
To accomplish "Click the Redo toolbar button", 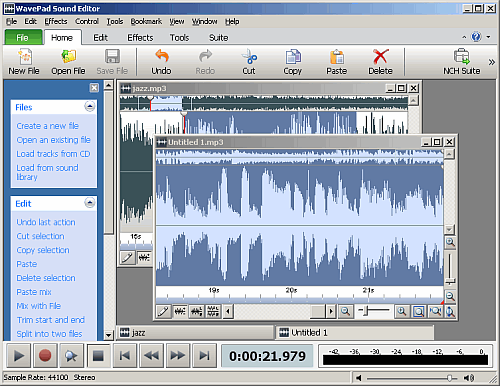I will (x=205, y=62).
